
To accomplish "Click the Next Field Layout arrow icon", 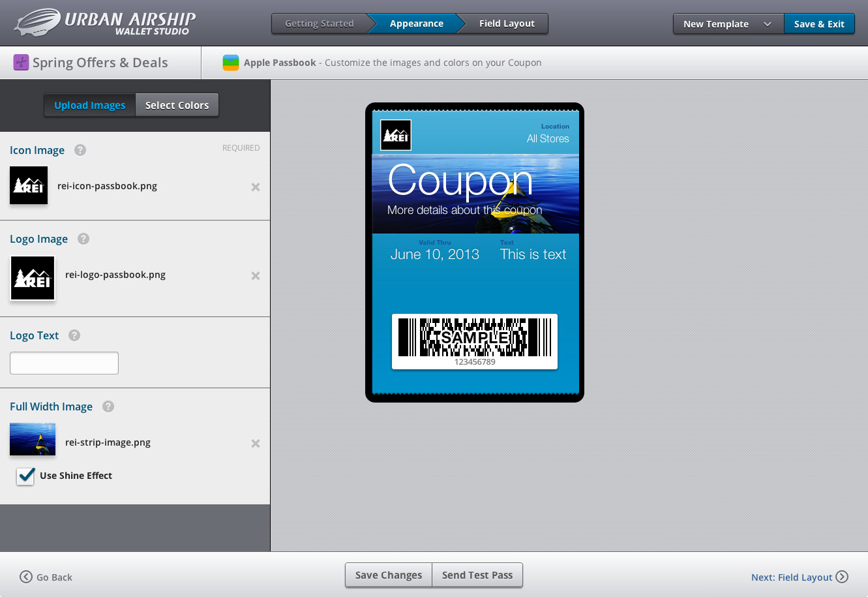I will (842, 577).
